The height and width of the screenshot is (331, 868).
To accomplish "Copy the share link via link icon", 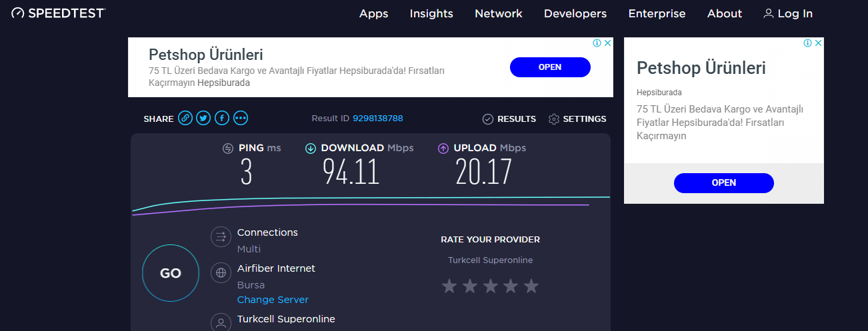I will point(185,119).
